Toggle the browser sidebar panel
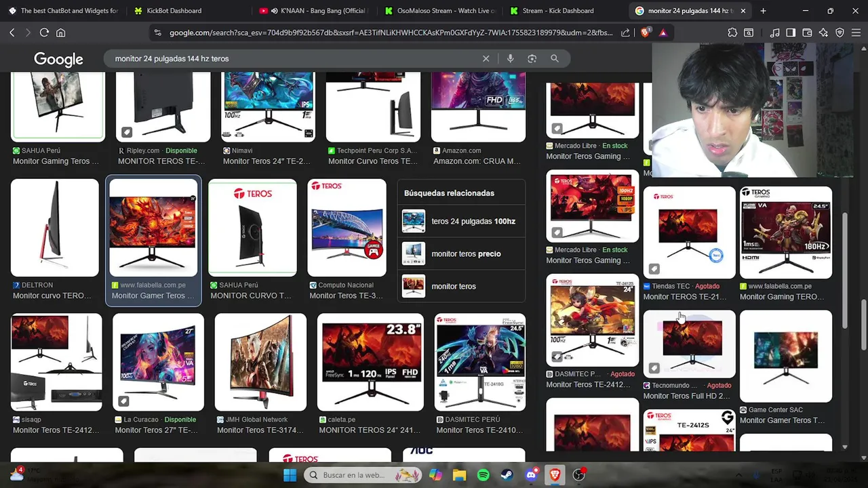868x488 pixels. coord(791,33)
